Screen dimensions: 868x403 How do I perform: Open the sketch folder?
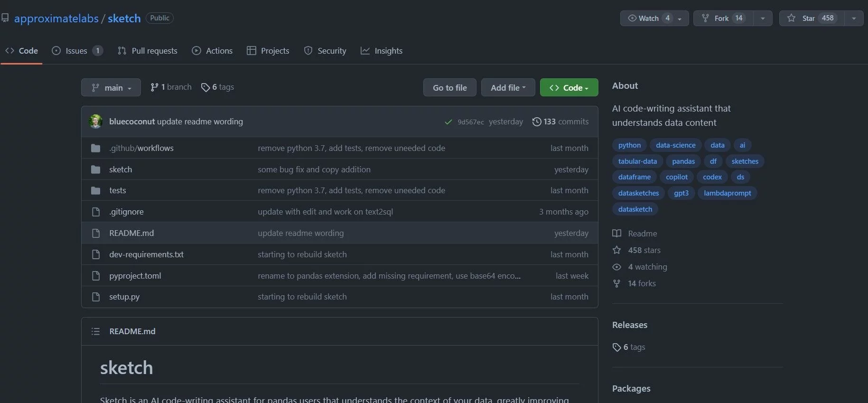(x=121, y=169)
